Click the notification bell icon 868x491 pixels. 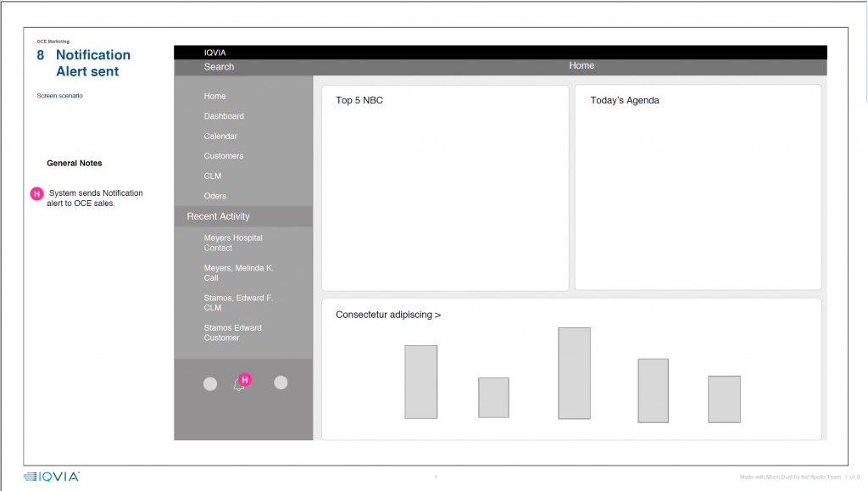pyautogui.click(x=238, y=385)
